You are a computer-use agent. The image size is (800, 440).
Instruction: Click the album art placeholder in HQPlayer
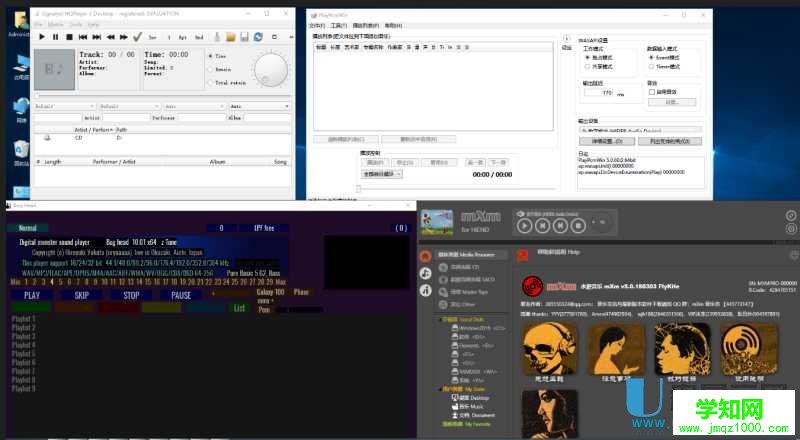point(54,69)
